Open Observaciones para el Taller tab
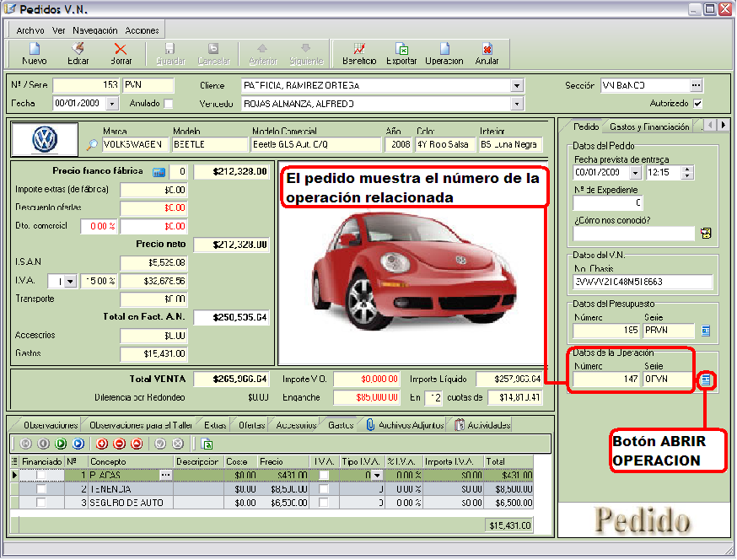The height and width of the screenshot is (560, 737). (141, 425)
